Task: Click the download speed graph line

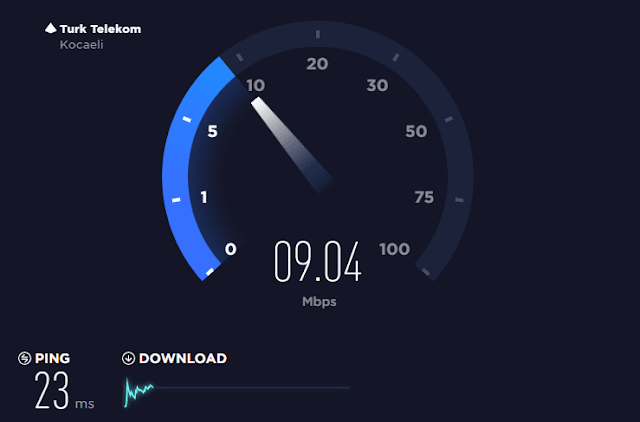Action: pos(237,391)
